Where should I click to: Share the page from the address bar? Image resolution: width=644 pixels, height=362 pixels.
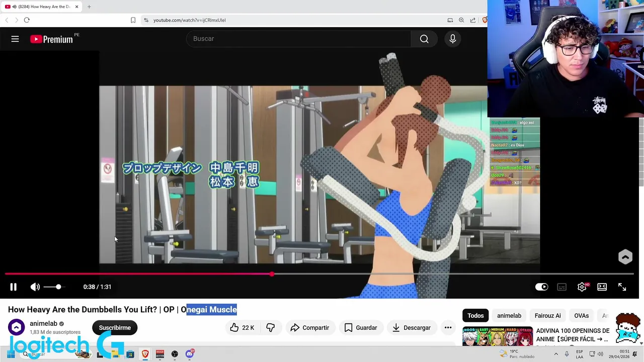pos(473,20)
